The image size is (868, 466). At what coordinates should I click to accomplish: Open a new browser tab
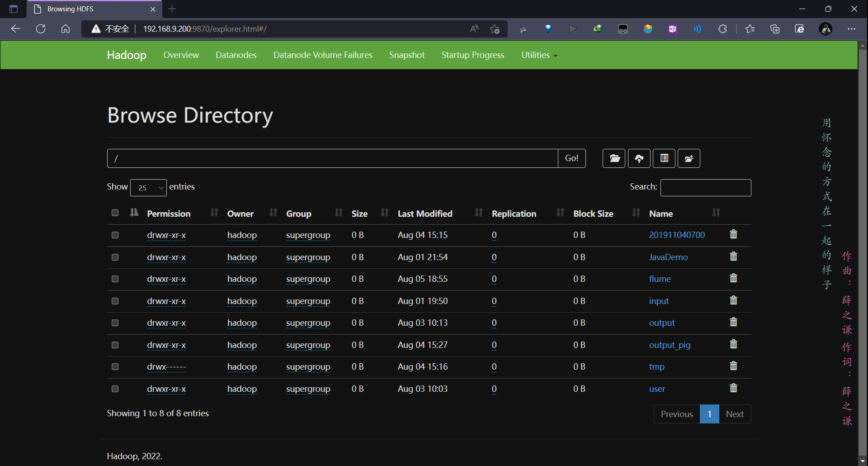172,9
